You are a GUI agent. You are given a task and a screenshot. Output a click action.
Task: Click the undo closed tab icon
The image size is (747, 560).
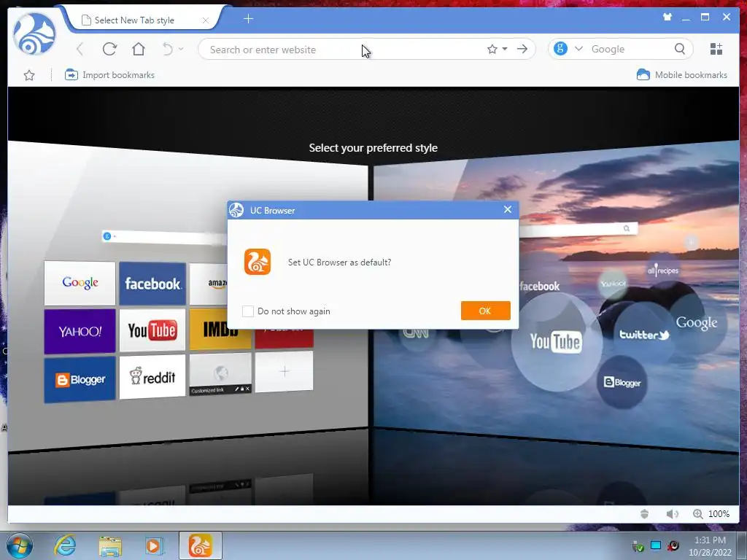[168, 49]
